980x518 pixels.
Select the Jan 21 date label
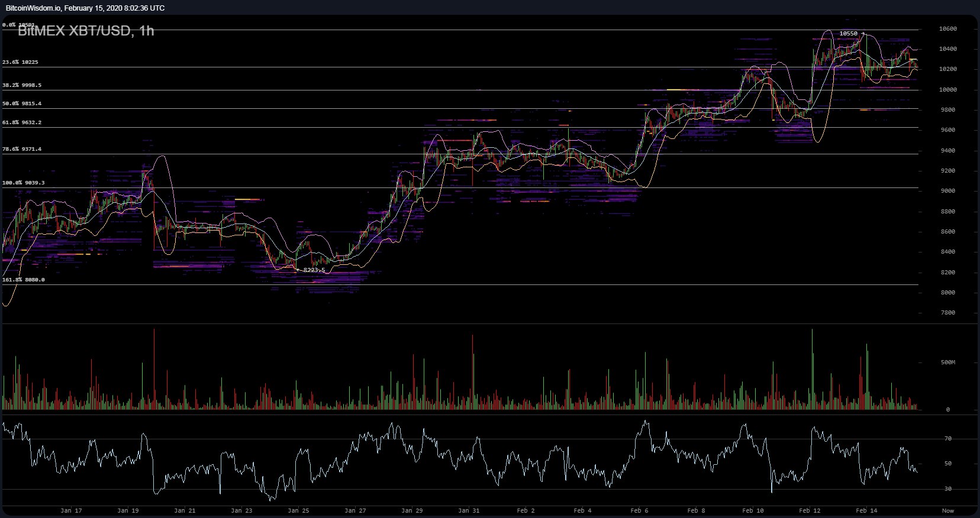pyautogui.click(x=185, y=510)
